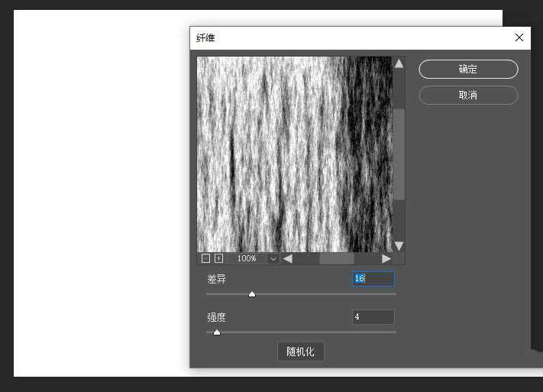Viewport: 543px width, 392px height.
Task: Click the 随机化 randomize button
Action: click(x=300, y=352)
